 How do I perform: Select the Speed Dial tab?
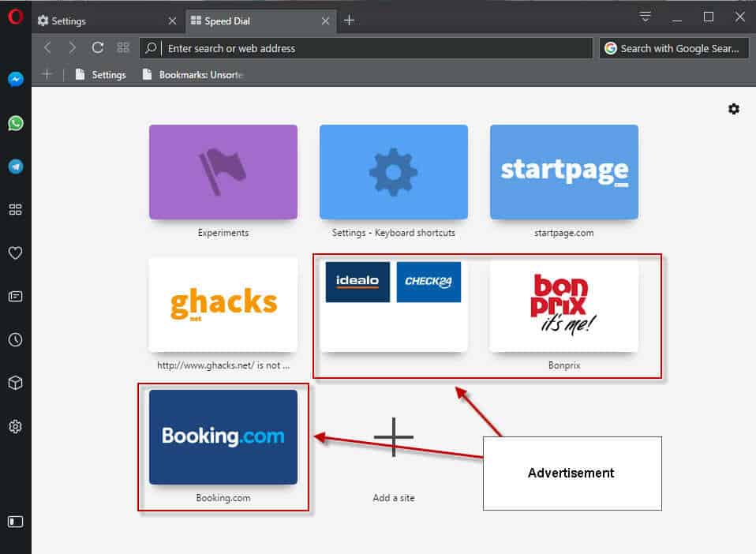pos(260,21)
